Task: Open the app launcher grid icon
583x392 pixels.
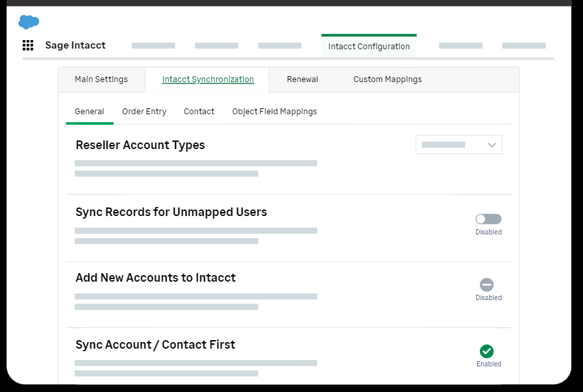Action: coord(28,45)
